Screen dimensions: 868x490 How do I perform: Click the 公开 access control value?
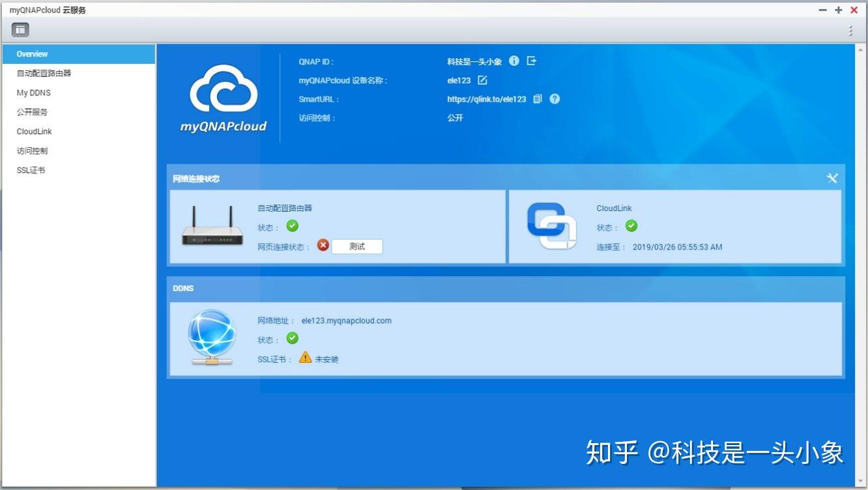[456, 118]
